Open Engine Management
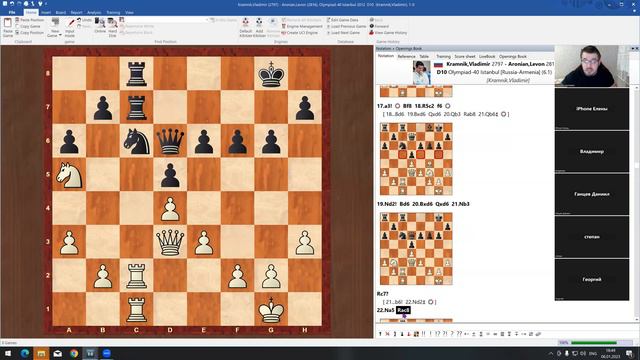Viewport: 640px width, 360px height. coord(302,26)
